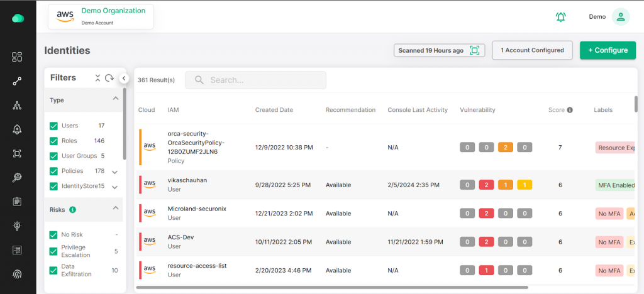Click the refresh filters icon
Viewport: 644px width, 294px height.
109,78
